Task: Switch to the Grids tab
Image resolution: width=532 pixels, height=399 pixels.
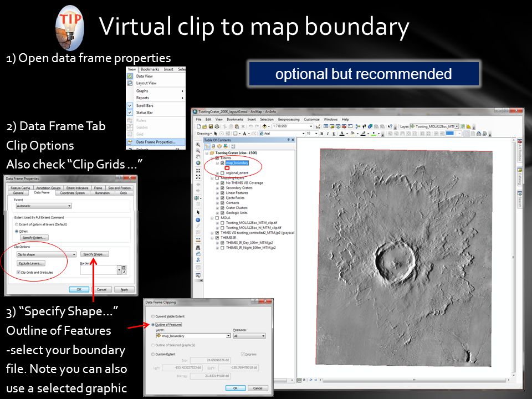Action: 123,193
